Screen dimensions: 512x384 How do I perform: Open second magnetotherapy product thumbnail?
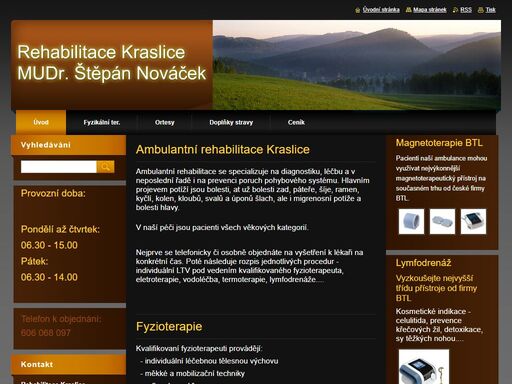coord(442,221)
